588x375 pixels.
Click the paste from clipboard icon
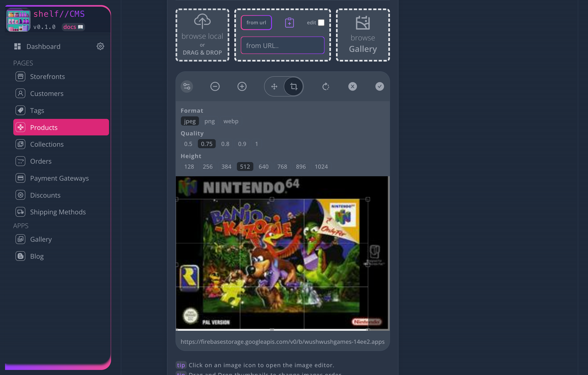(x=289, y=22)
